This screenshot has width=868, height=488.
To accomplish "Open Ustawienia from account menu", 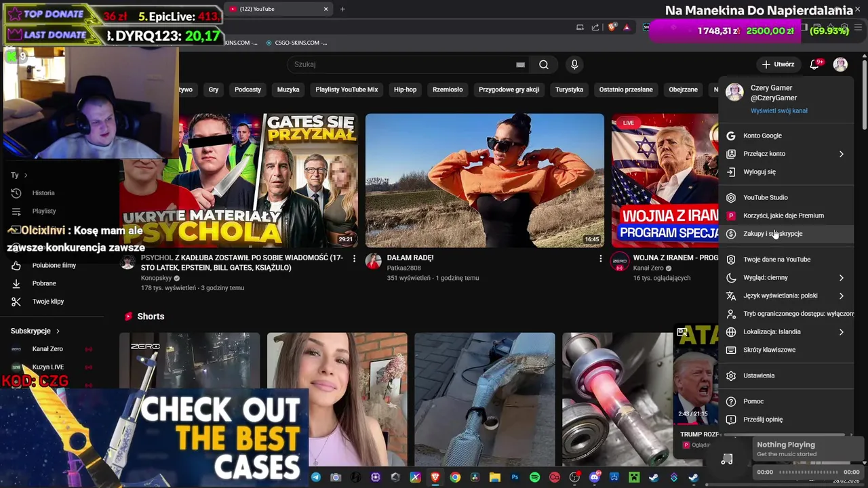I will coord(787,375).
